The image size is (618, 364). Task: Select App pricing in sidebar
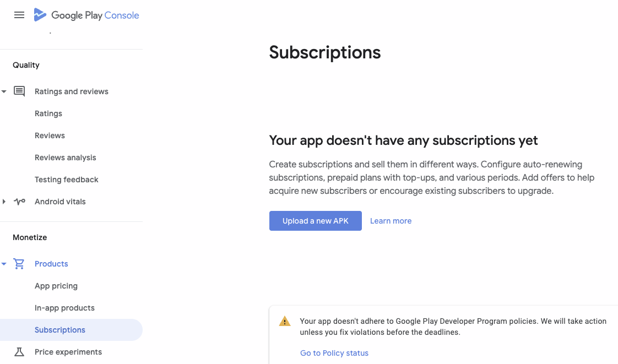tap(56, 286)
